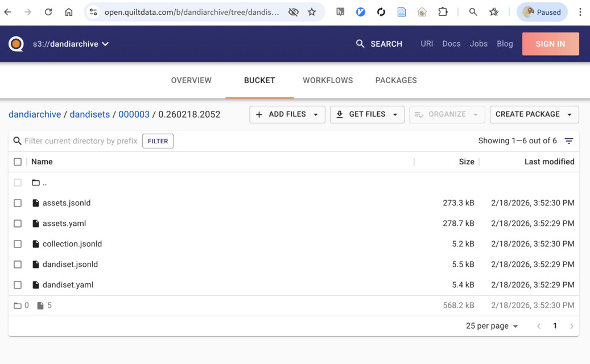Click the filter search magnifier icon
Screen dimensions: 590x364
[x=17, y=141]
